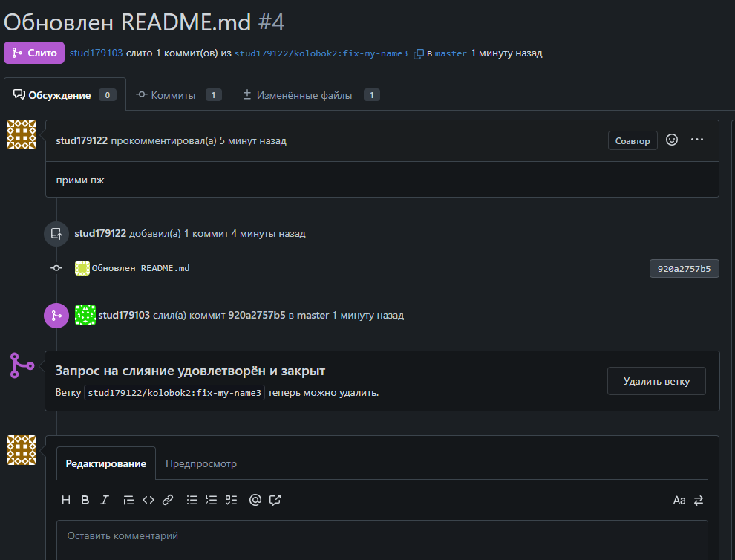
Task: Switch editor mode with arrows icon
Action: coord(699,501)
